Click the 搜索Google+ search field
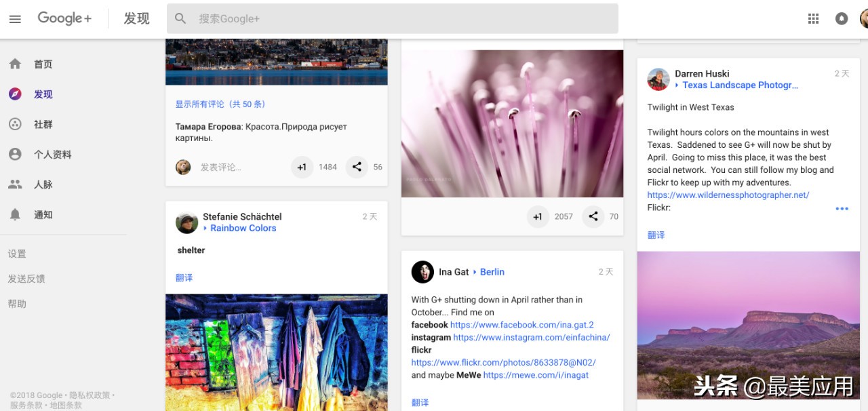This screenshot has height=411, width=868. point(400,19)
